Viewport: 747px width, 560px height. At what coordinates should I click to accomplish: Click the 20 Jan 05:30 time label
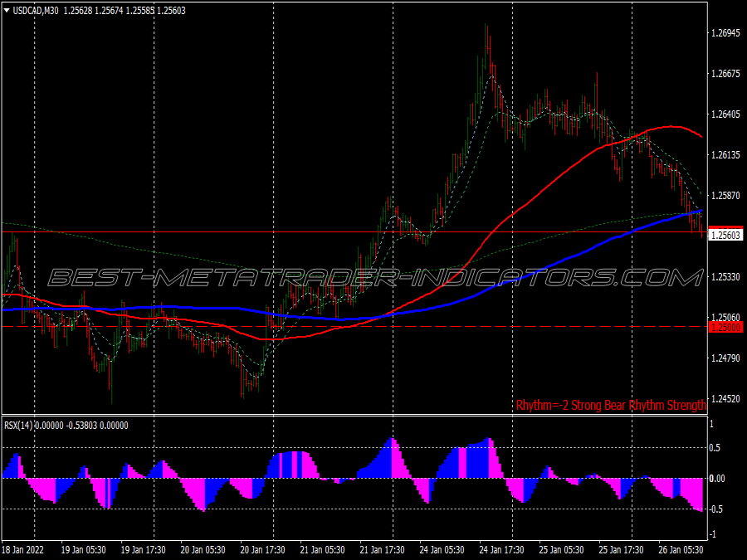[203, 550]
